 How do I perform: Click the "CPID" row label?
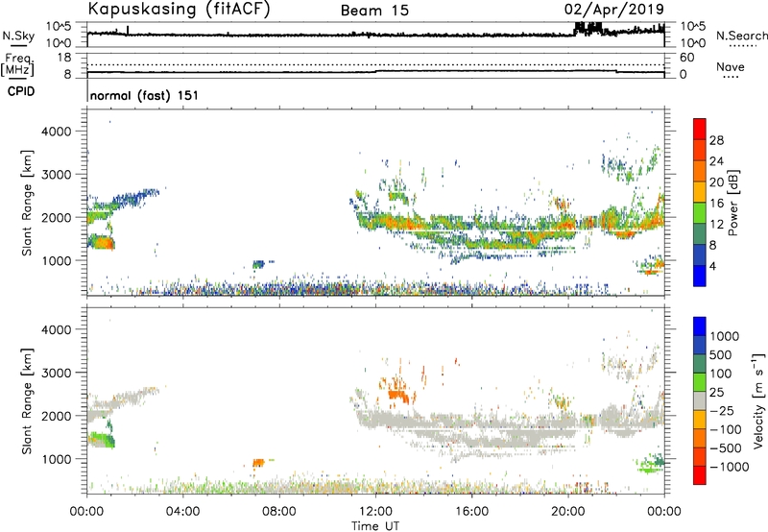tap(21, 91)
